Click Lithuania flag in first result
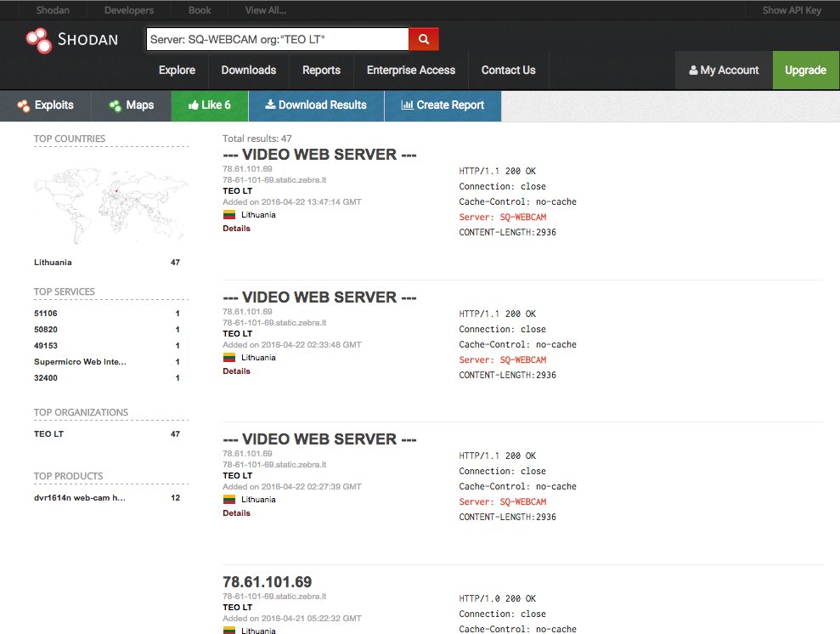The height and width of the screenshot is (634, 840). tap(229, 214)
